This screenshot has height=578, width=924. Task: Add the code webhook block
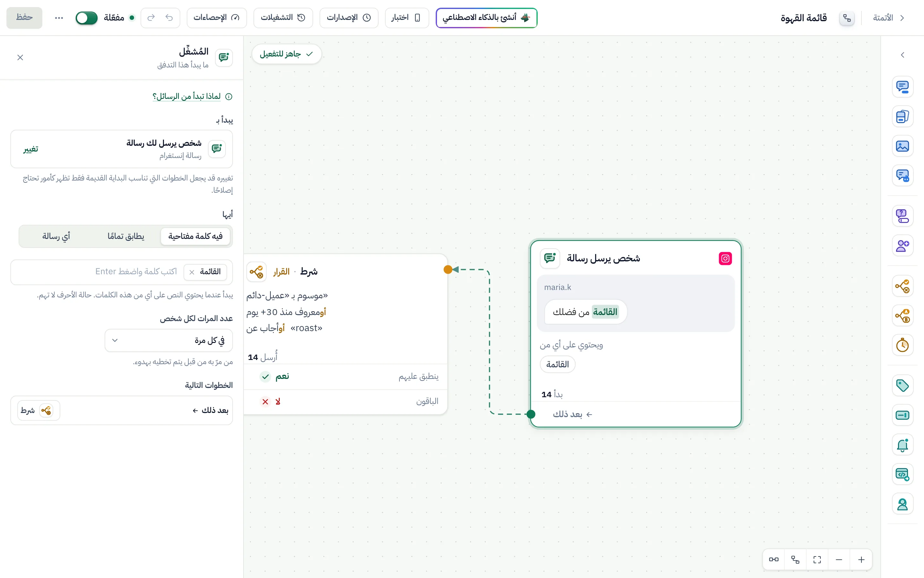pos(902,474)
